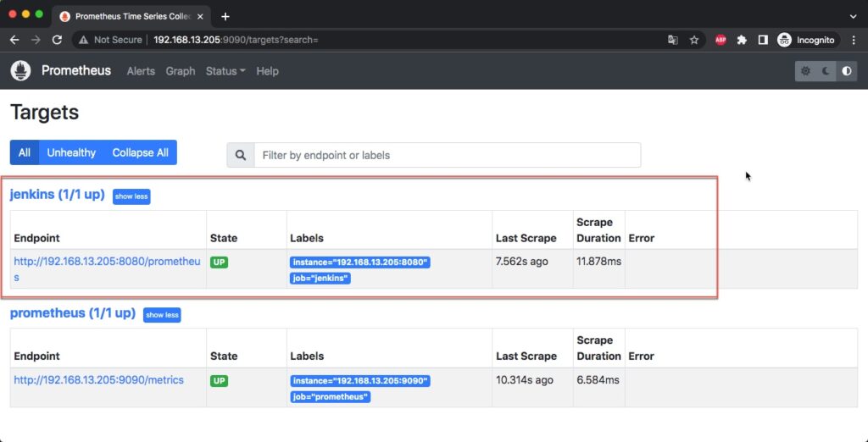Open the Help nav item

(267, 71)
